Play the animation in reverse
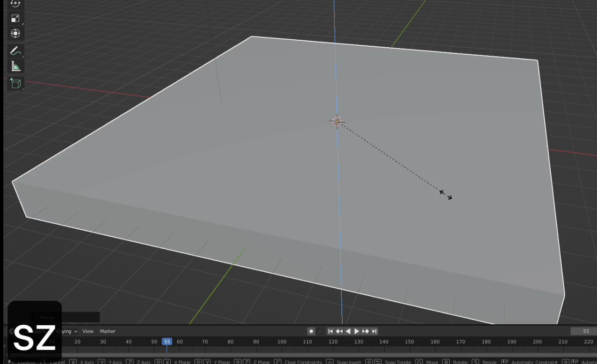Image resolution: width=597 pixels, height=364 pixels. pos(348,331)
